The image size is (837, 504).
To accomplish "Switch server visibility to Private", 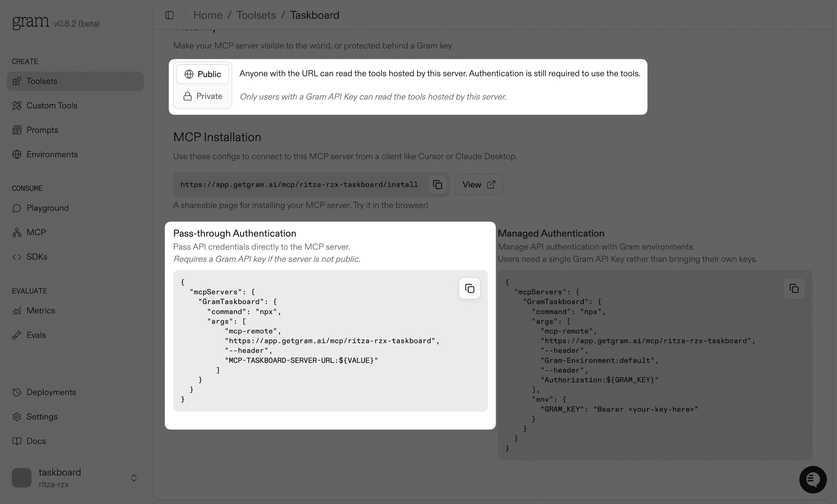I will 202,96.
